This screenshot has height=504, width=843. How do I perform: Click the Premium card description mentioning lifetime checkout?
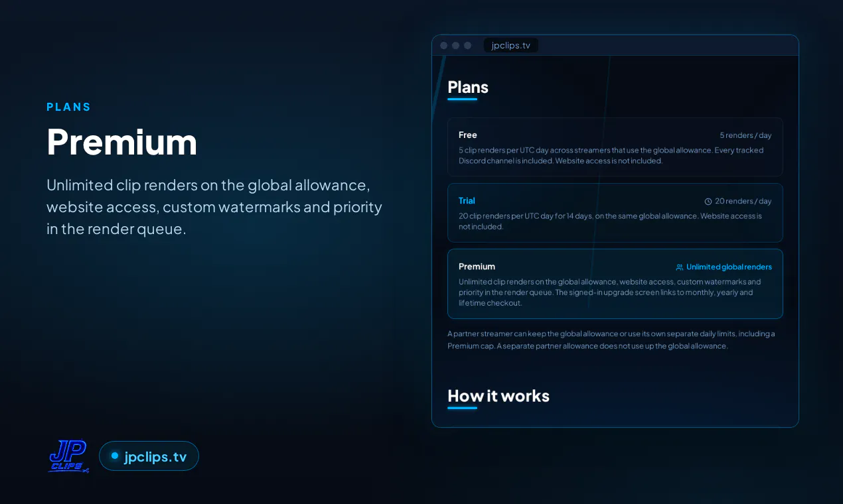tap(610, 292)
